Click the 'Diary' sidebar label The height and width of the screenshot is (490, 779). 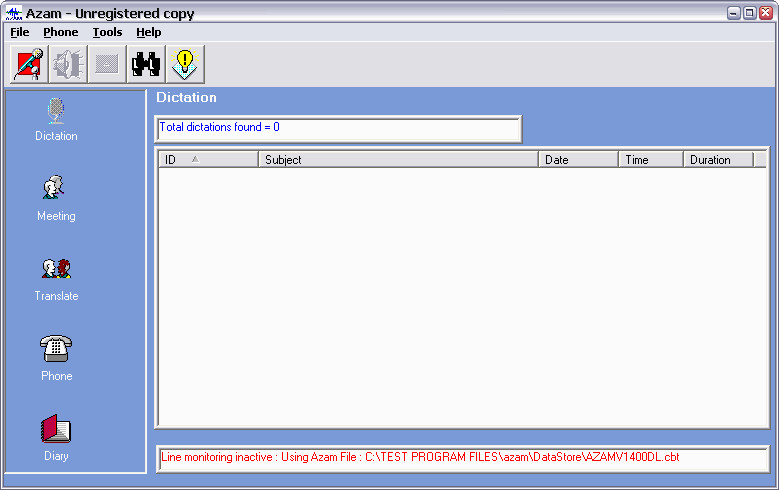coord(56,456)
